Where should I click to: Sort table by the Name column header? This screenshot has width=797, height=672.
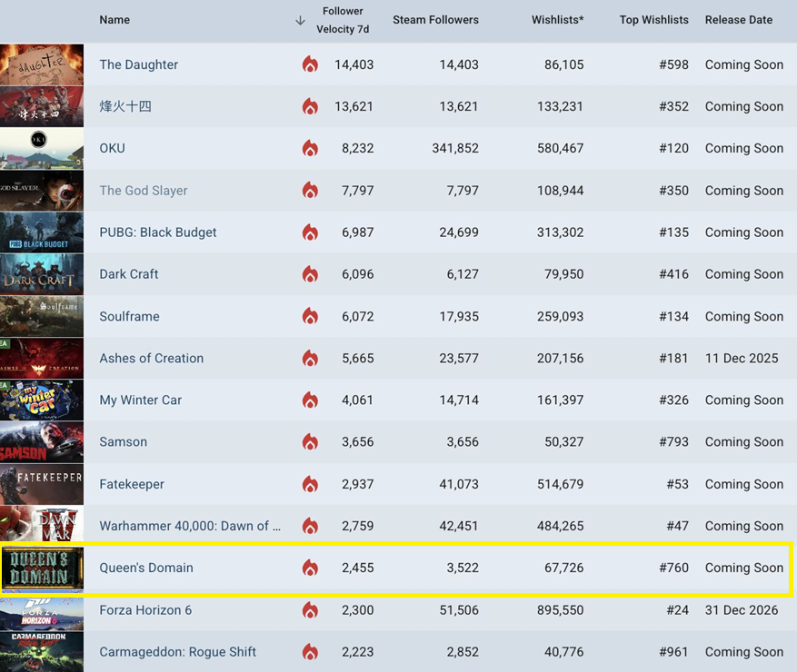(x=115, y=20)
